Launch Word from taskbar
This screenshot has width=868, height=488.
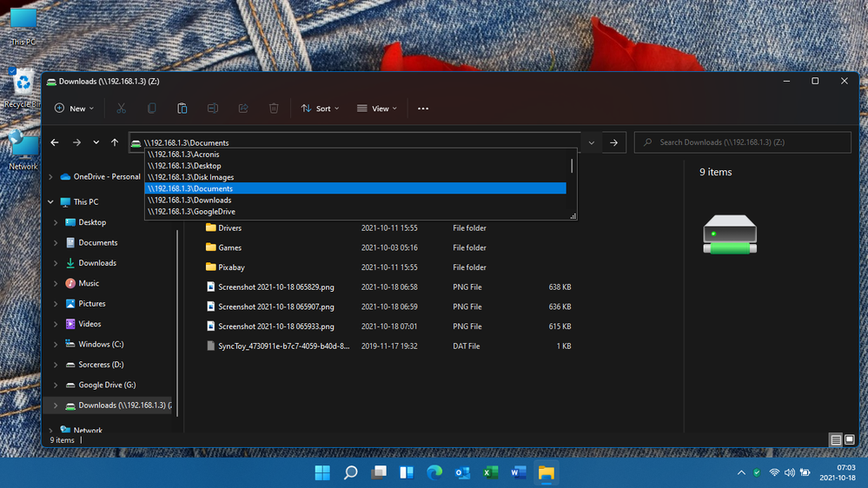(x=518, y=472)
